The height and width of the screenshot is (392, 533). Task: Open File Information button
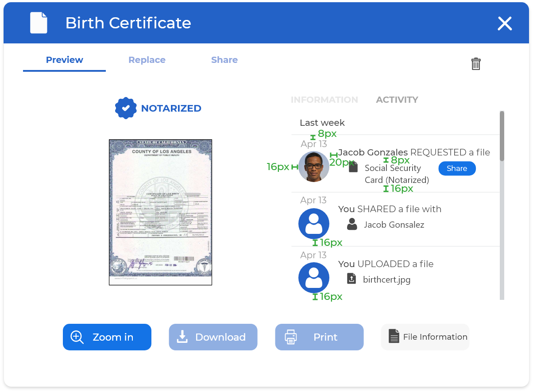(425, 337)
